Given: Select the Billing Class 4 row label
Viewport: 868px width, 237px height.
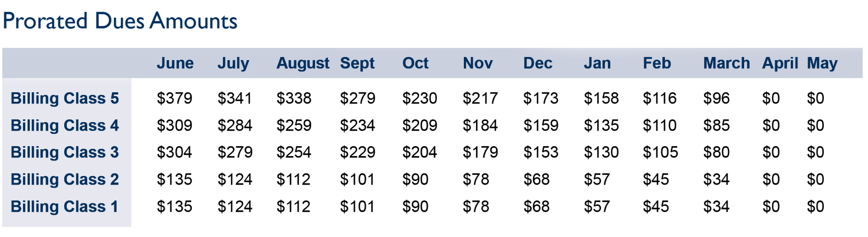Looking at the screenshot, I should click(x=65, y=125).
